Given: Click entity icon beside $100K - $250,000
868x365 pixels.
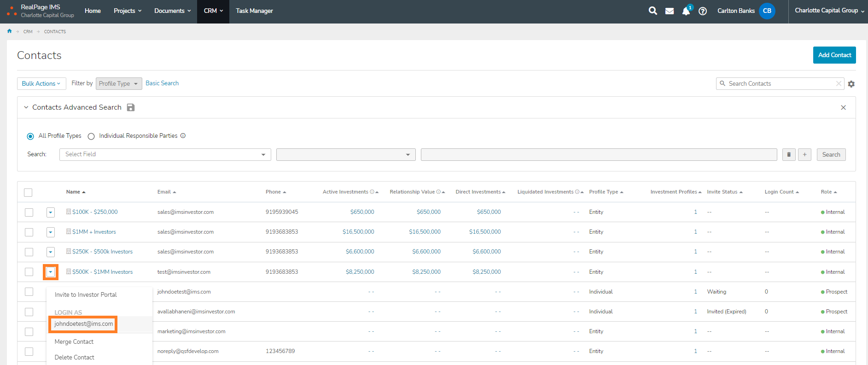Looking at the screenshot, I should click(x=69, y=212).
